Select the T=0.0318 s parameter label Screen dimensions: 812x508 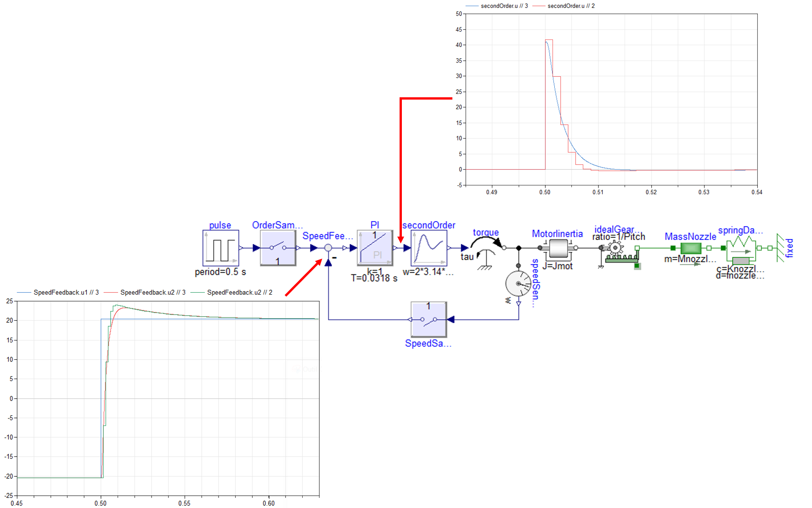point(374,278)
